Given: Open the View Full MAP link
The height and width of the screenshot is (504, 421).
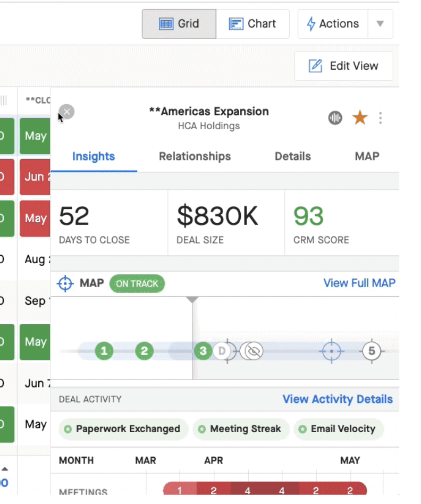Looking at the screenshot, I should click(359, 283).
